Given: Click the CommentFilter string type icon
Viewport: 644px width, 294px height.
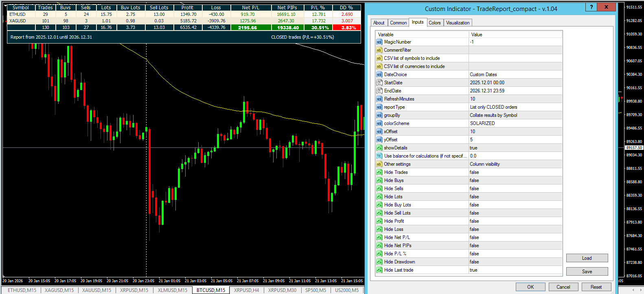Looking at the screenshot, I should click(379, 50).
